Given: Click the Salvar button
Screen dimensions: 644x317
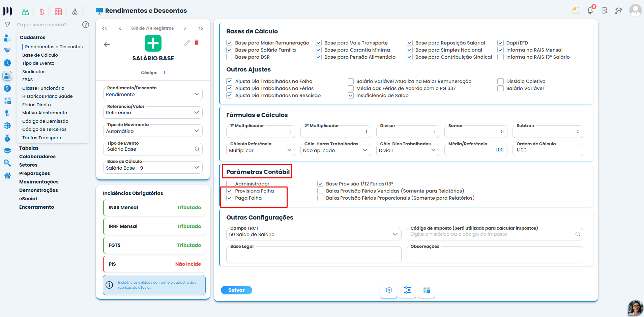Looking at the screenshot, I should pyautogui.click(x=236, y=290).
